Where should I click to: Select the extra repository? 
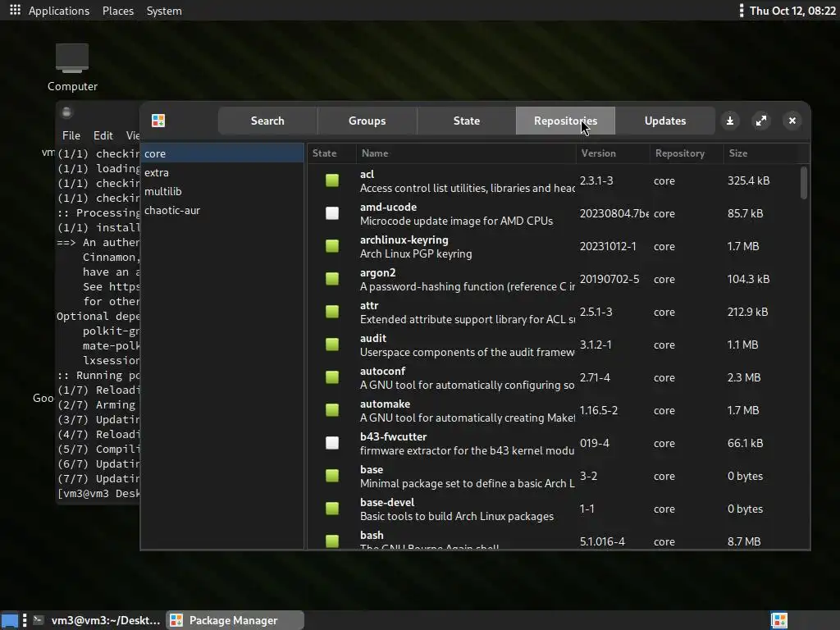click(x=221, y=172)
